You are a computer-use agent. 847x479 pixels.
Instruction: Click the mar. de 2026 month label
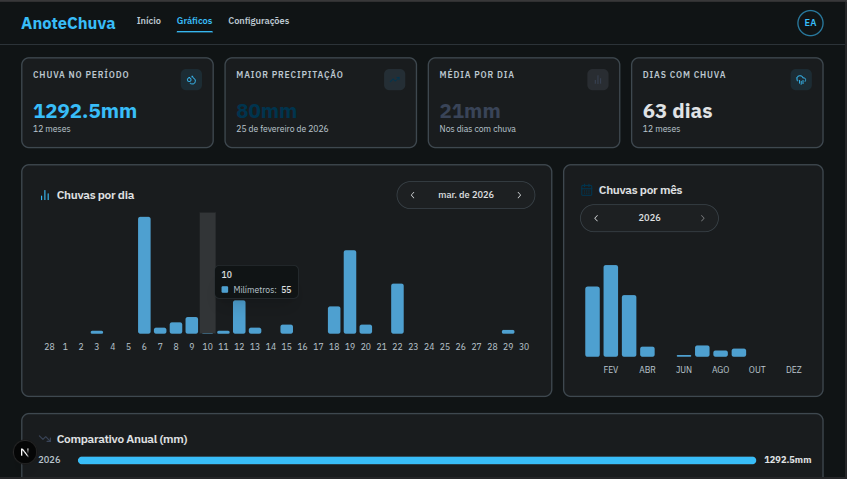click(466, 195)
